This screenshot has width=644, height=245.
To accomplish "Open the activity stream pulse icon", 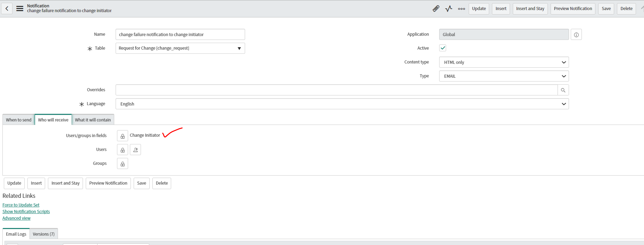I will (x=449, y=9).
